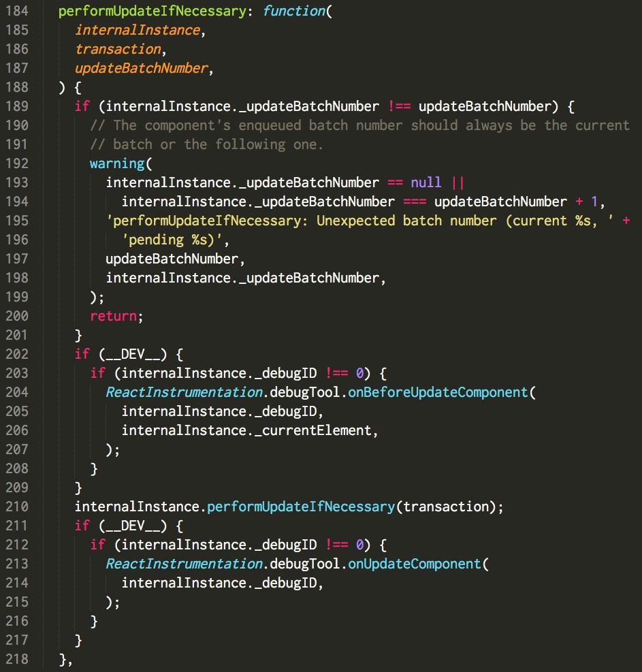642x672 pixels.
Task: Click the 'transaction' parameter on line 186
Action: (x=118, y=49)
